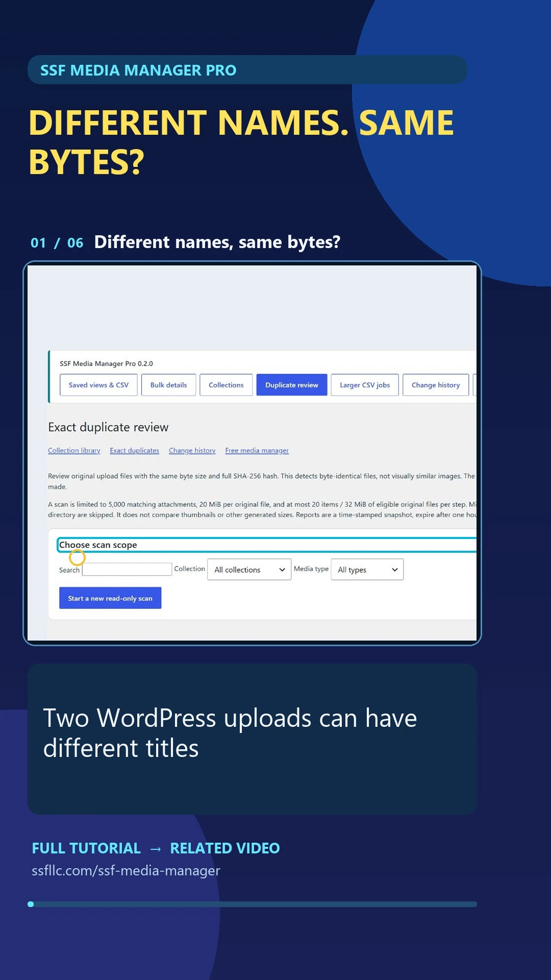Open the Free media manager link
This screenshot has height=980, width=551.
click(257, 450)
